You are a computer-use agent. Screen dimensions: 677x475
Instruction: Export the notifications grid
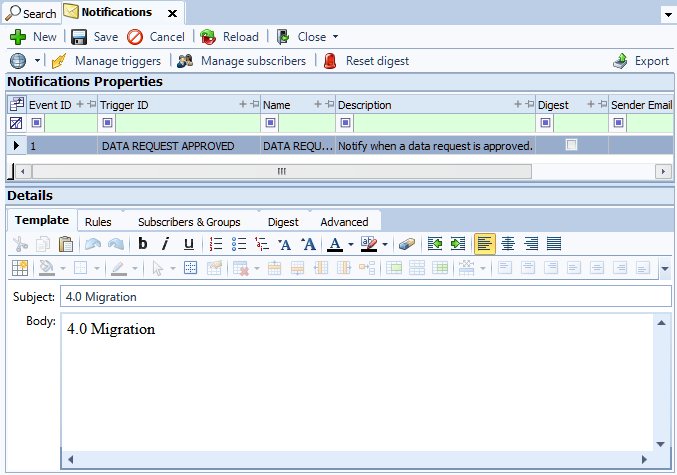[x=641, y=61]
